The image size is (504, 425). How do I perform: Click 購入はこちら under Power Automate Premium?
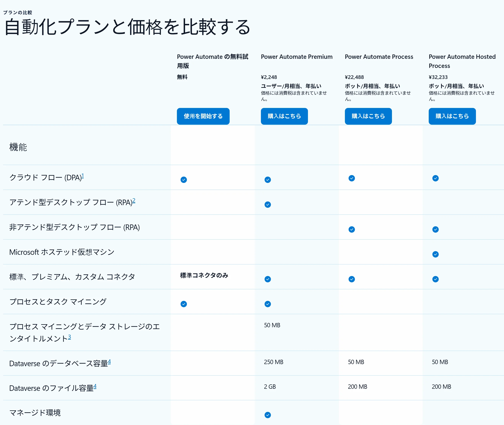tap(284, 116)
